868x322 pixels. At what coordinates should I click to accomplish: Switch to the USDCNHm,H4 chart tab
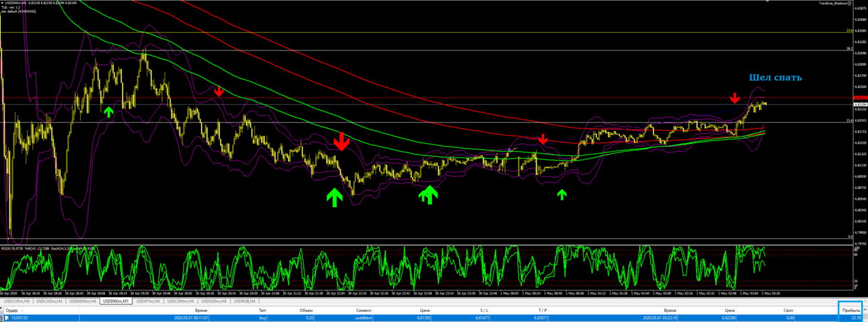point(181,301)
